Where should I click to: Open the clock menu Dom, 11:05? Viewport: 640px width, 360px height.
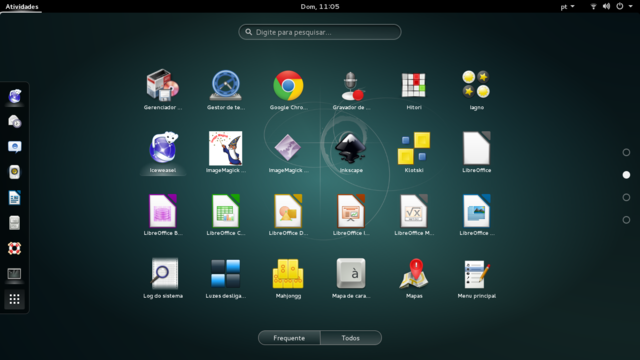[x=320, y=7]
